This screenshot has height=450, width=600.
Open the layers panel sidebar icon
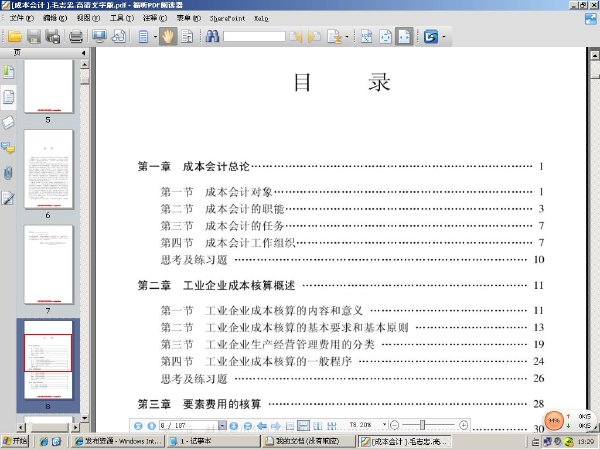(x=8, y=122)
